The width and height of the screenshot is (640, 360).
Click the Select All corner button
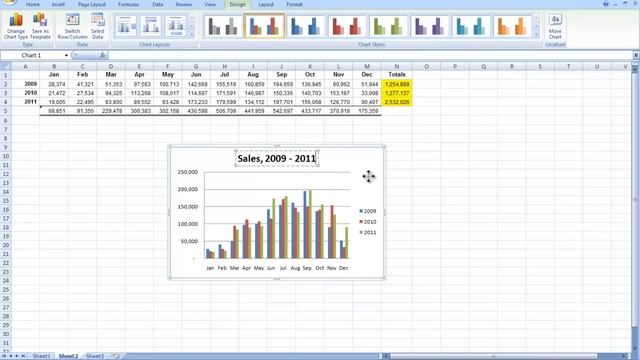tap(5, 66)
